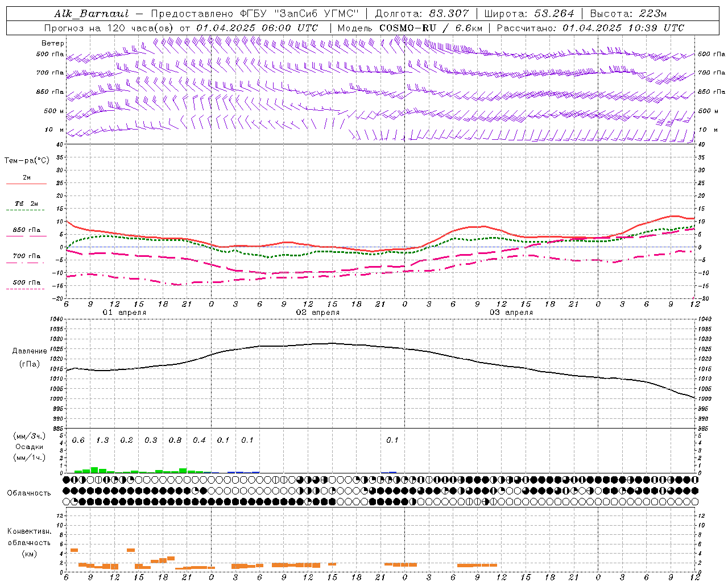Viewport: 728px width, 582px height.
Task: Select the Долгота: 83.307 longitude value
Action: click(x=422, y=14)
